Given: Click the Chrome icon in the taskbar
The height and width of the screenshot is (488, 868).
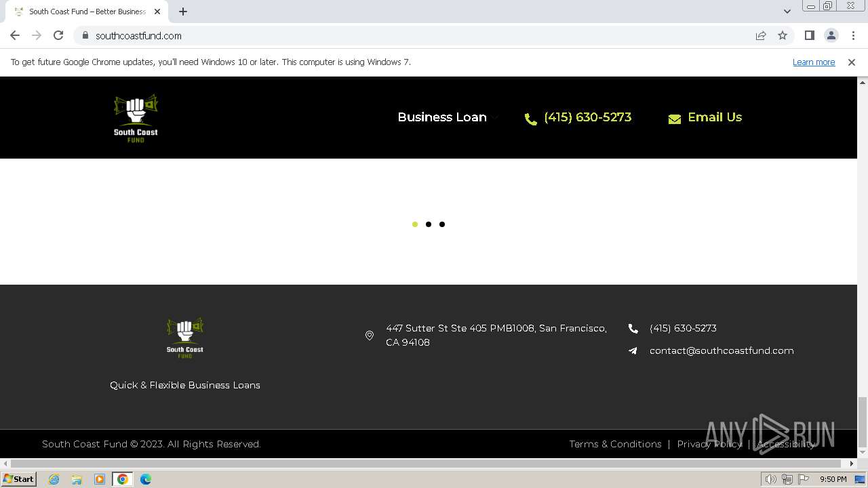Looking at the screenshot, I should click(x=123, y=479).
